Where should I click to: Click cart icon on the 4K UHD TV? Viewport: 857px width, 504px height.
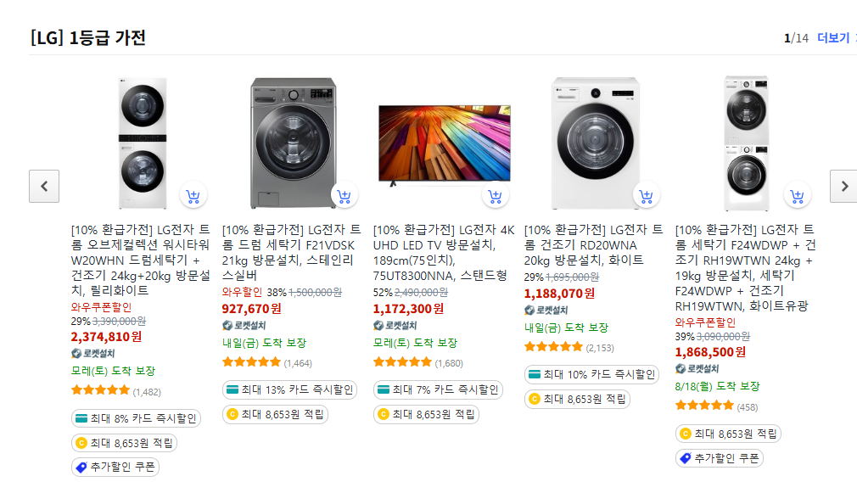[496, 197]
